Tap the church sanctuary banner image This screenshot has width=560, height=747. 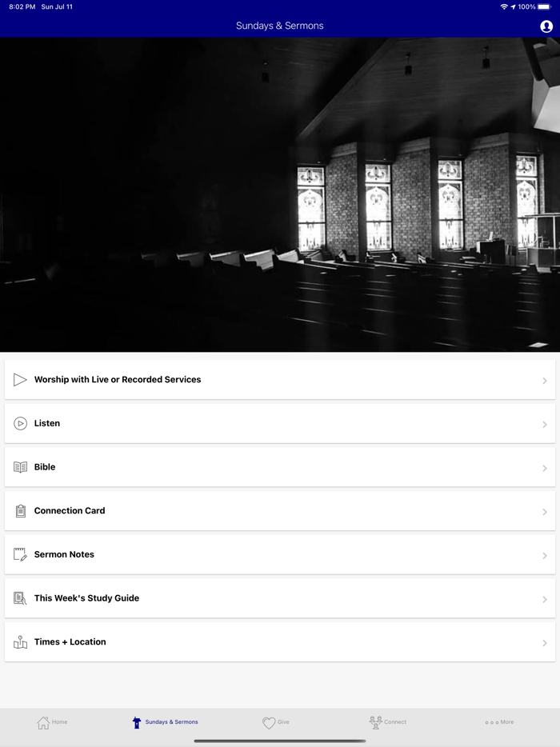(x=280, y=195)
